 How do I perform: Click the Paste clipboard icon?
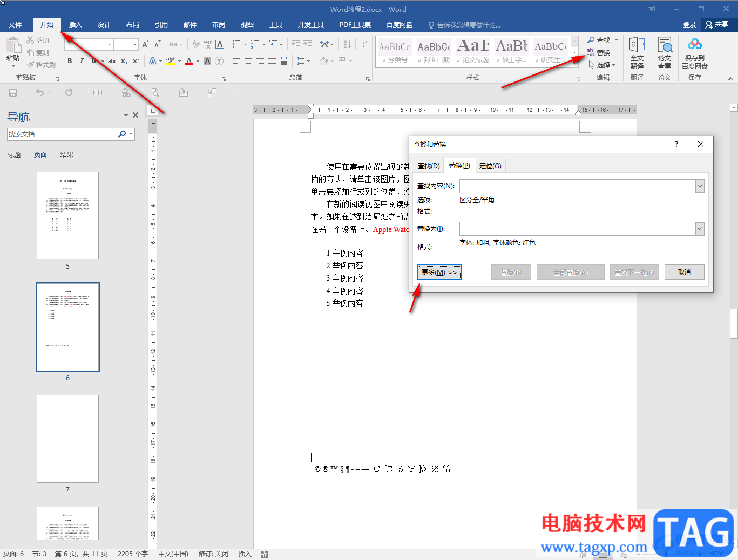click(13, 44)
